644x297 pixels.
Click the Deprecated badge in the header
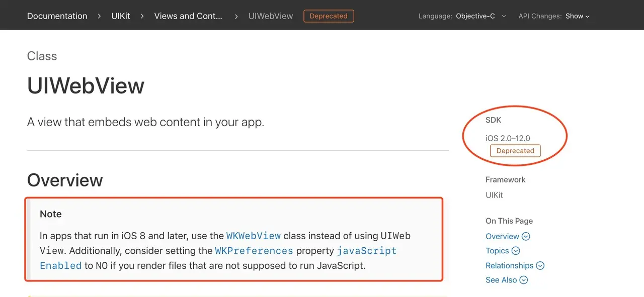[329, 16]
